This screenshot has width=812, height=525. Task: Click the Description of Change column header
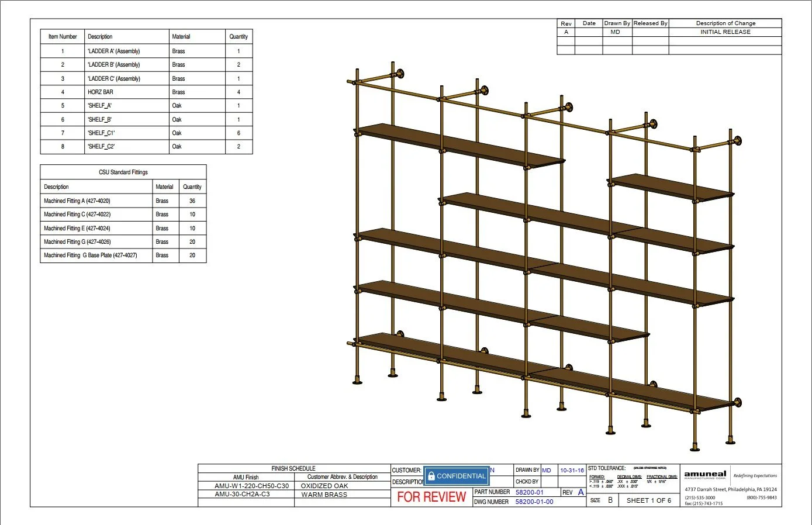(725, 23)
